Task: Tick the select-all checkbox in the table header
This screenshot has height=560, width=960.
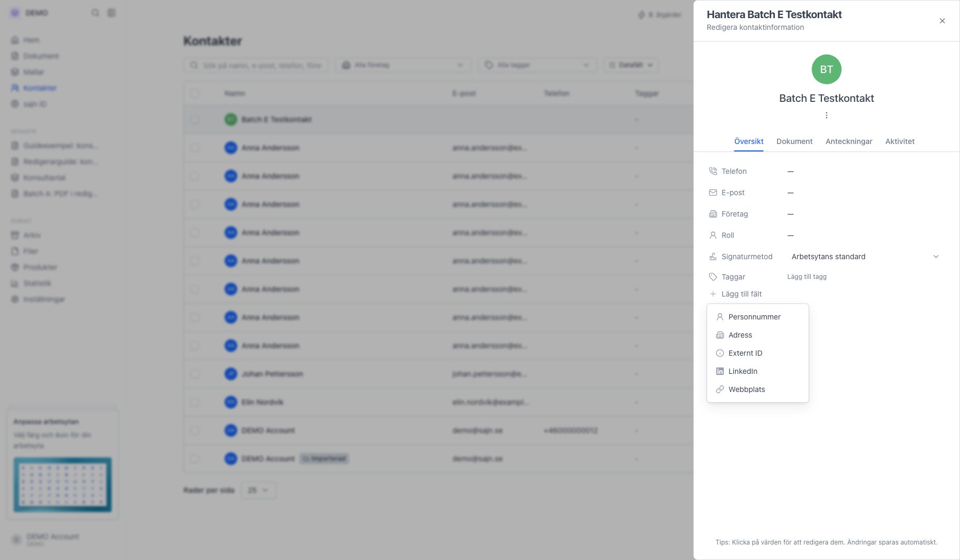Action: tap(195, 93)
